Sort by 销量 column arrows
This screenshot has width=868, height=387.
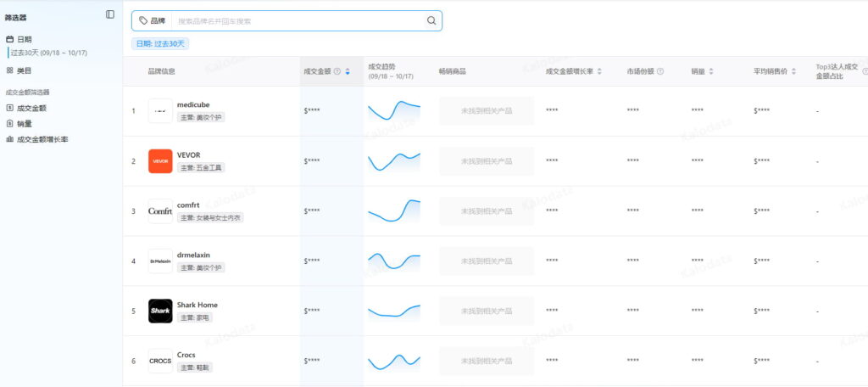pos(711,71)
